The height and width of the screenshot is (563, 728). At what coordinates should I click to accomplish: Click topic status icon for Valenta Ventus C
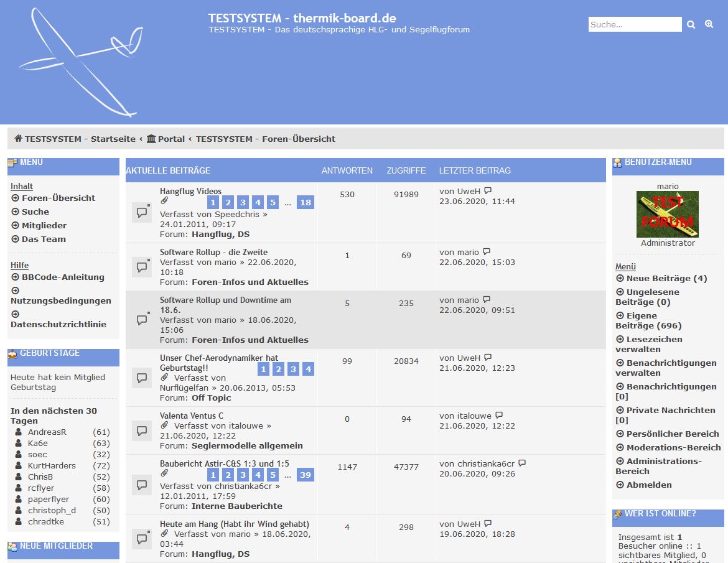pyautogui.click(x=142, y=430)
